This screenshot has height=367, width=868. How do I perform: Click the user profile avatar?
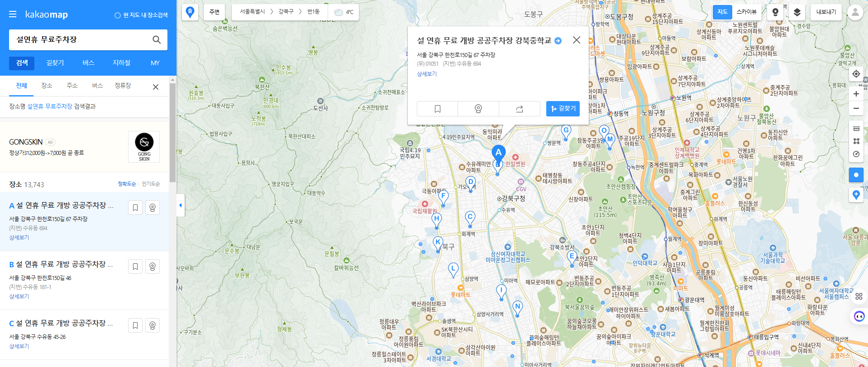855,12
